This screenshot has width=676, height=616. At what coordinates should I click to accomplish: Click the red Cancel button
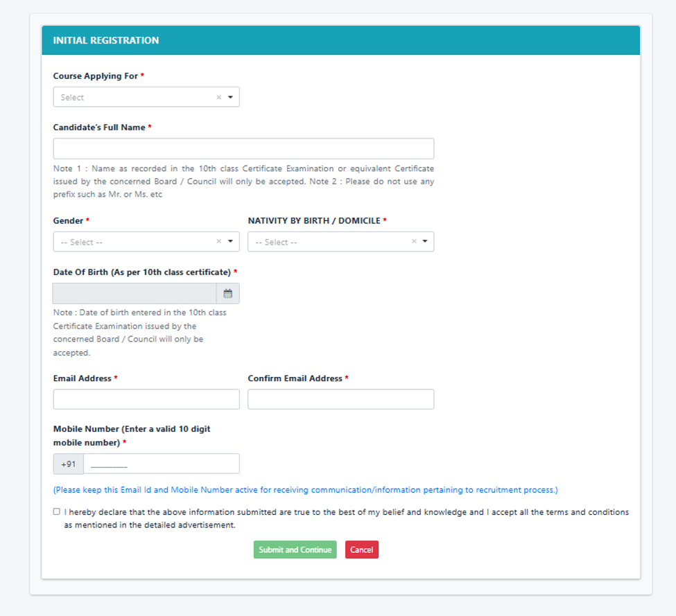tap(362, 549)
